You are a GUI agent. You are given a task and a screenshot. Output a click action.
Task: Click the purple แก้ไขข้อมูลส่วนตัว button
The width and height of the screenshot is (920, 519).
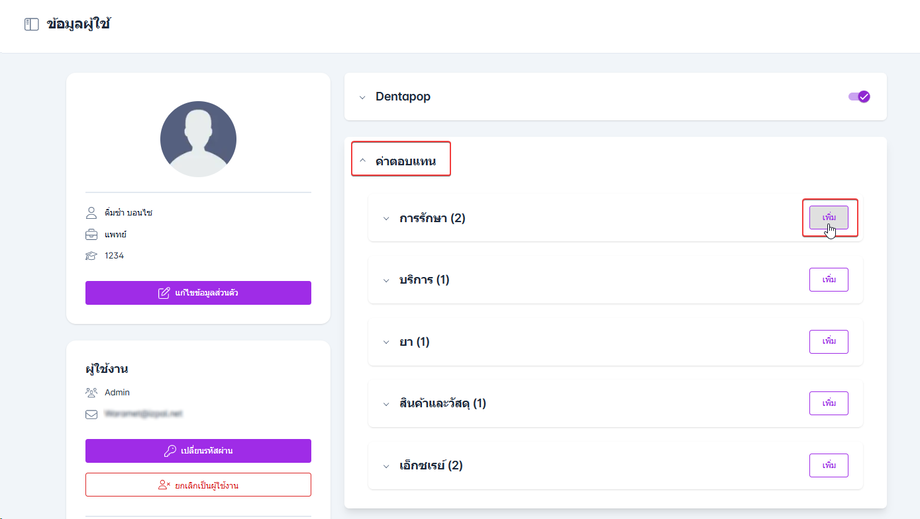click(198, 293)
